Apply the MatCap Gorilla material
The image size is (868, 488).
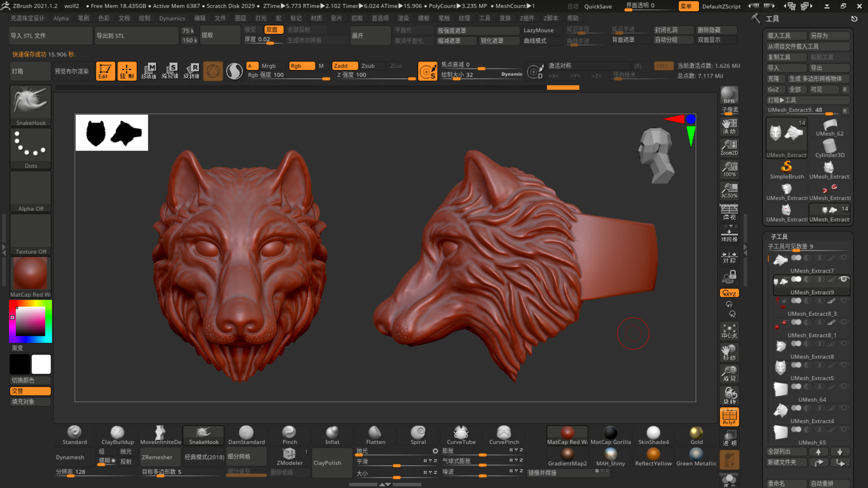pos(610,435)
